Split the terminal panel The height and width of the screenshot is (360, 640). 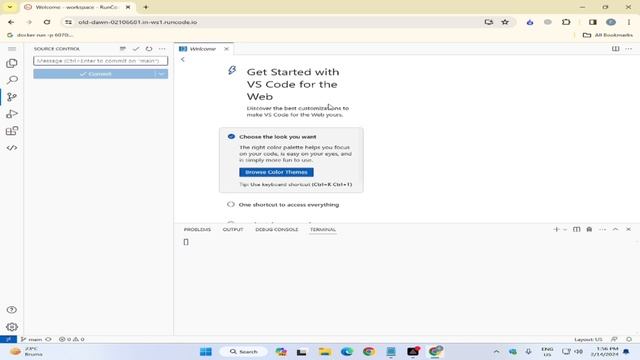[x=576, y=229]
